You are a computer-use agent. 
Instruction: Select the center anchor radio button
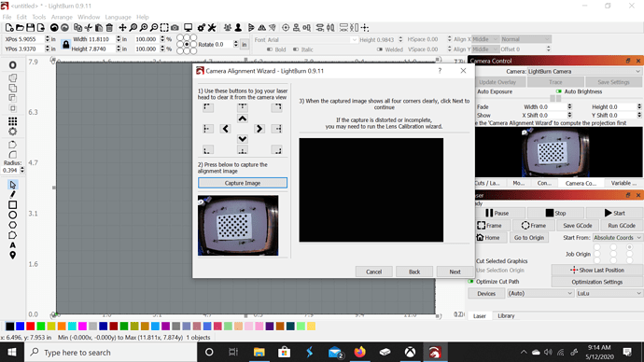click(x=187, y=45)
